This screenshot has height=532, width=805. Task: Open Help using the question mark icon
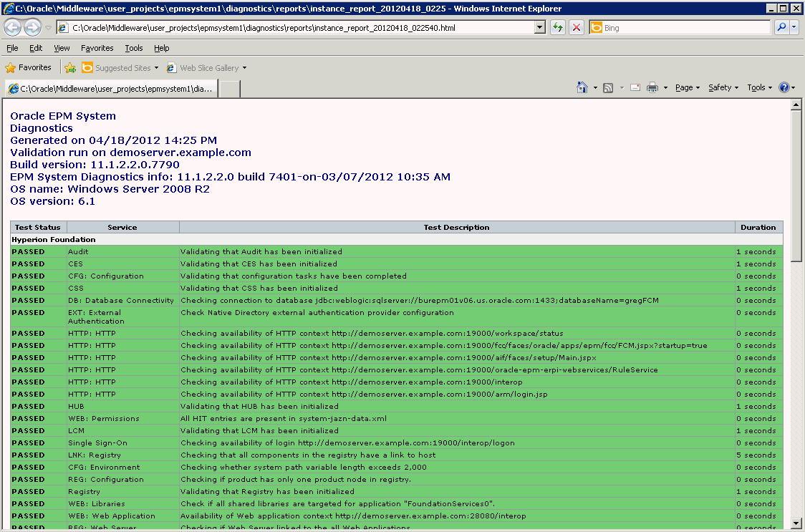pyautogui.click(x=785, y=87)
